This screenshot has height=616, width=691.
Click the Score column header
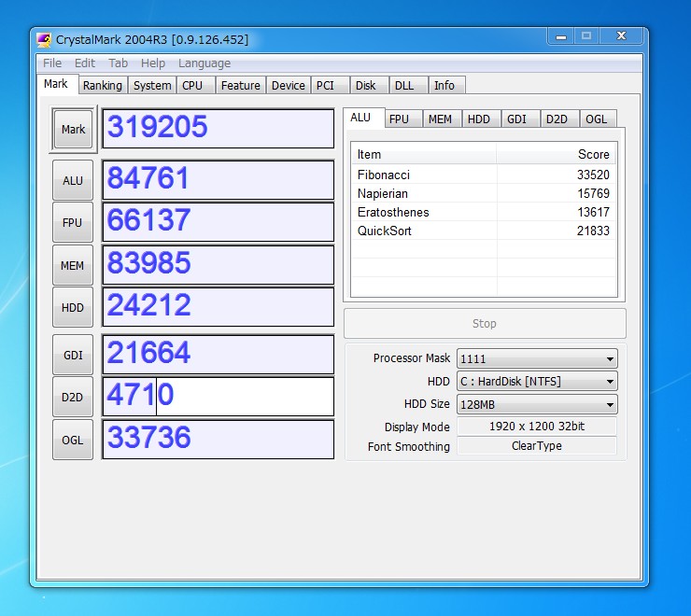tap(556, 154)
